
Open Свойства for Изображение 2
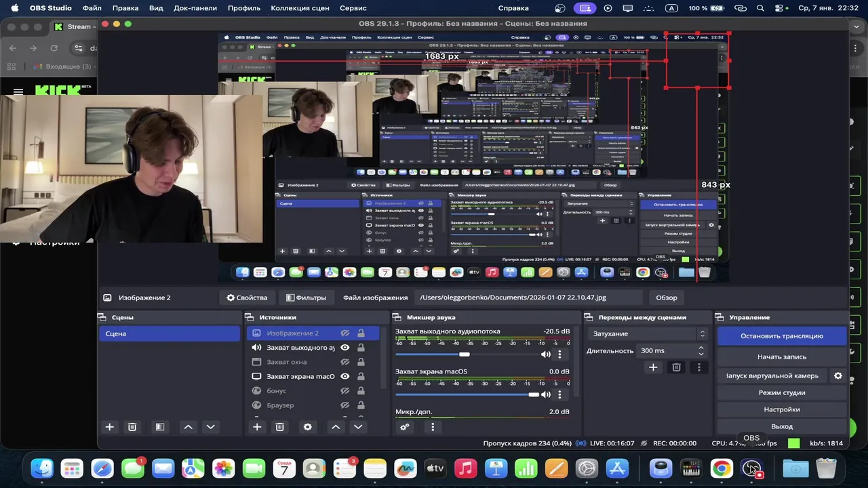pos(247,298)
